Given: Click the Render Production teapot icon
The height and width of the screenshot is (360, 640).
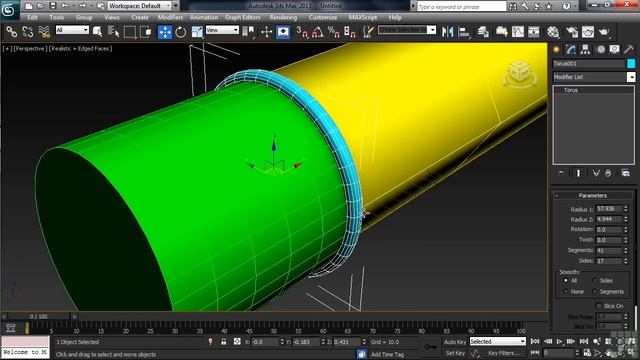Looking at the screenshot, I should pyautogui.click(x=604, y=32).
